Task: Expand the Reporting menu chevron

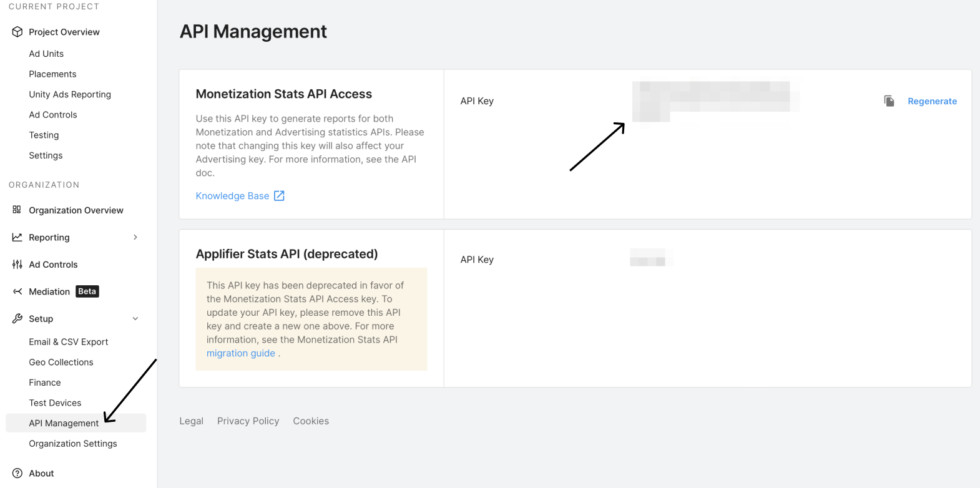Action: tap(135, 237)
